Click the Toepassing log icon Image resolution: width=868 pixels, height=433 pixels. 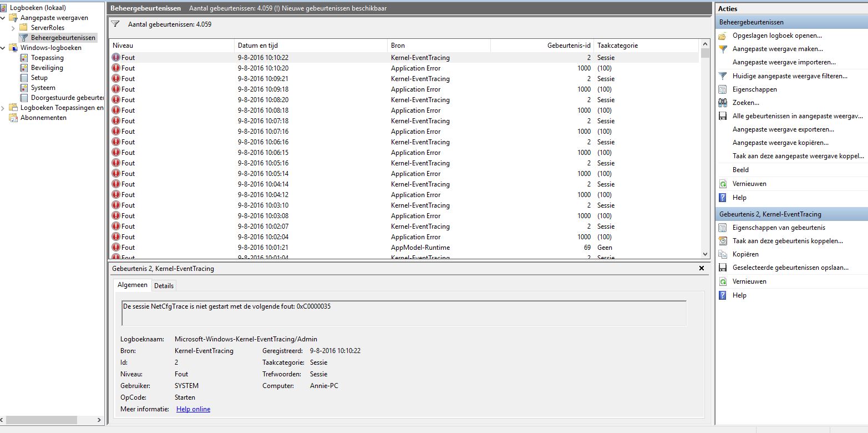click(x=24, y=58)
